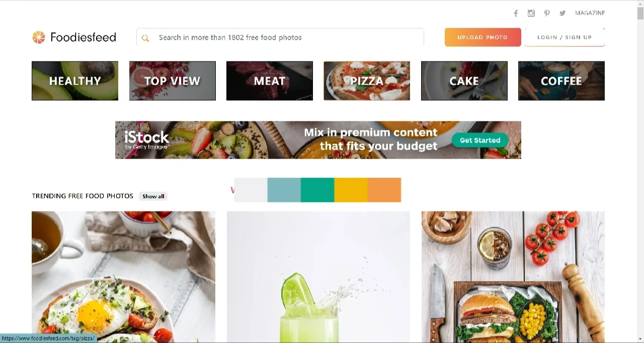The image size is (644, 343).
Task: Select the Healthy category tile
Action: pos(75,81)
